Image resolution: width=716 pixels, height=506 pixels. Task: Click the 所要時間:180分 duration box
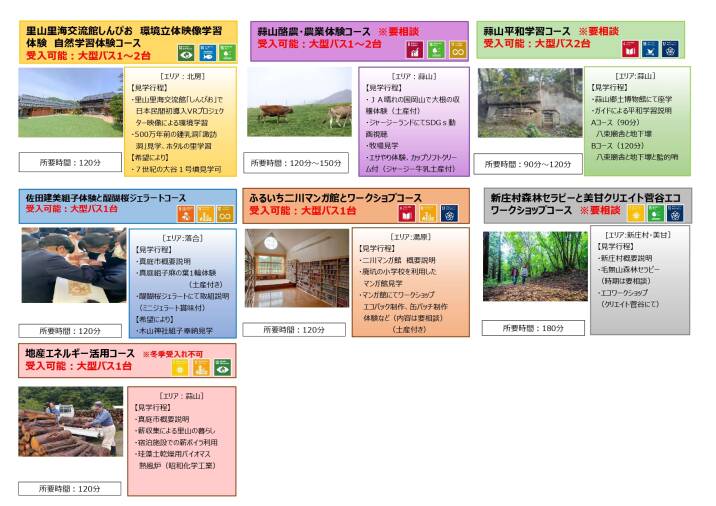(x=533, y=328)
